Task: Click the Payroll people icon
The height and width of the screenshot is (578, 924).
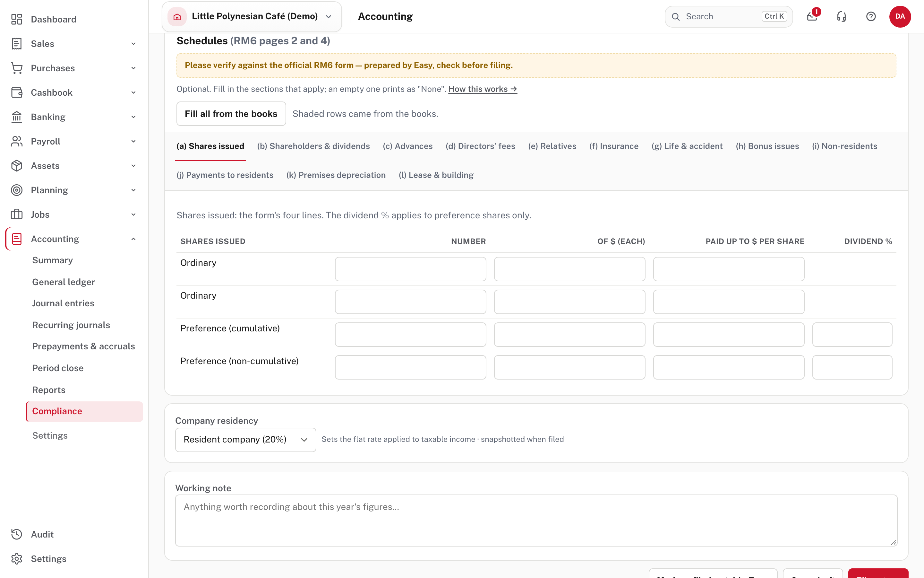Action: pyautogui.click(x=16, y=141)
